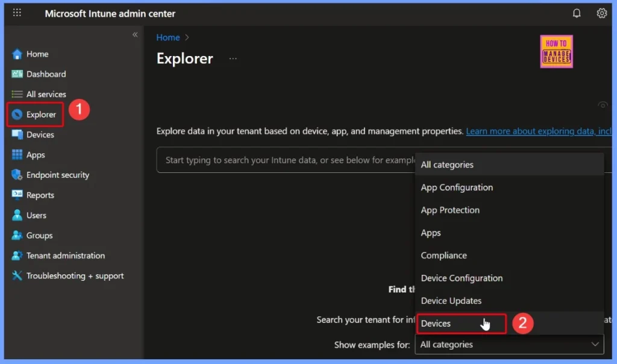
Task: Open Learn more about exploring data link
Action: click(x=539, y=131)
